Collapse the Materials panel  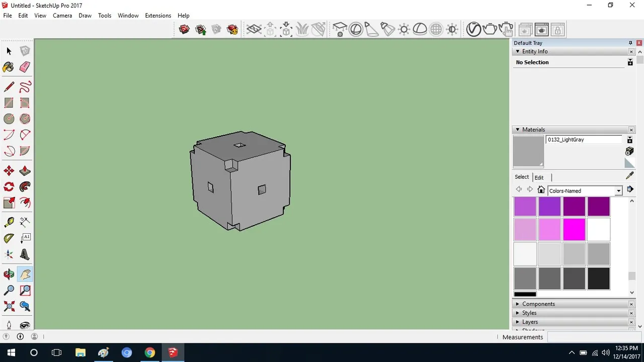click(x=517, y=130)
